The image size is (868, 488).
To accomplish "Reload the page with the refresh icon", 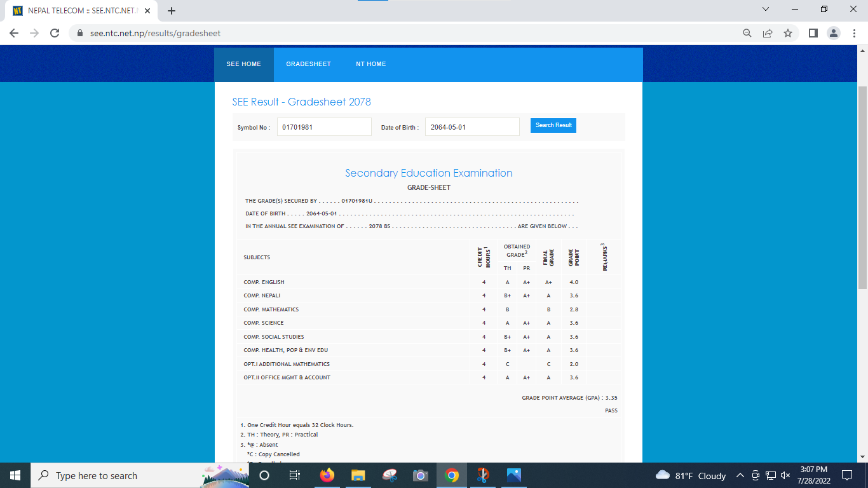I will (55, 33).
